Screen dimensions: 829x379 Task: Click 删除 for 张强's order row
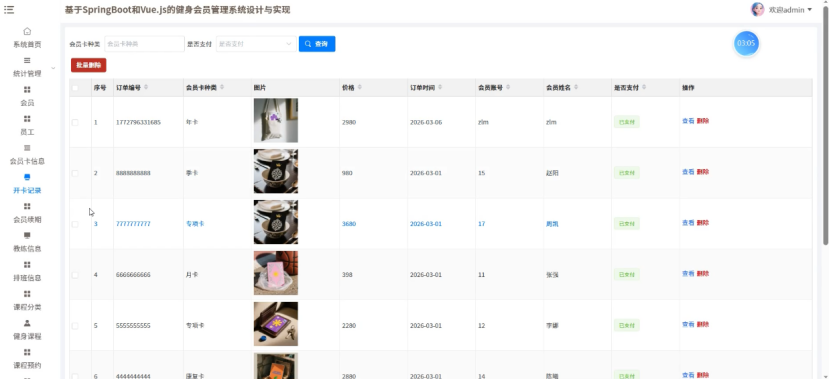[x=703, y=274]
